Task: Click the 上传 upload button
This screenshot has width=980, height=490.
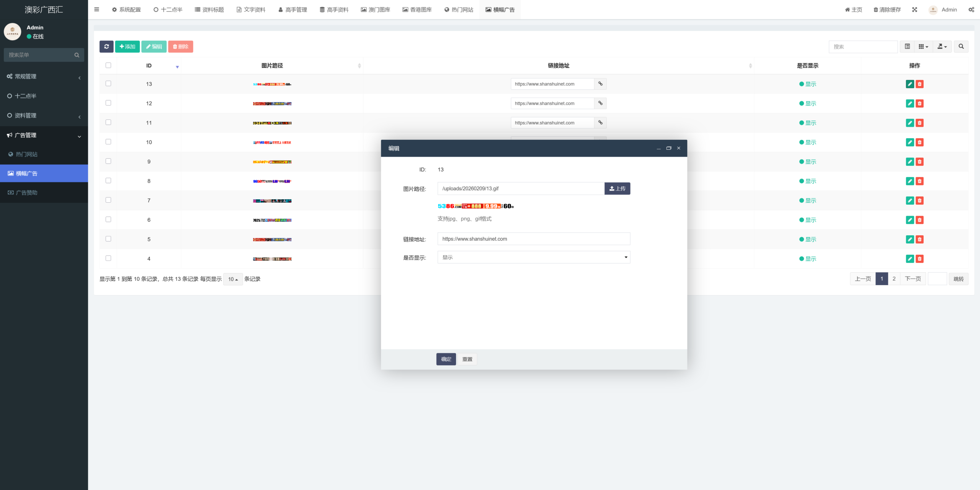Action: pos(617,188)
